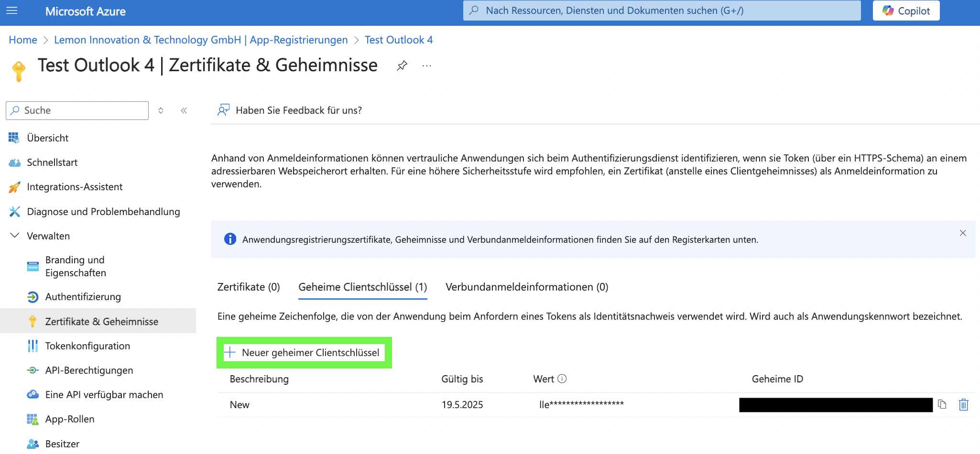Copy the Geheime ID value
This screenshot has width=980, height=454.
[x=942, y=404]
